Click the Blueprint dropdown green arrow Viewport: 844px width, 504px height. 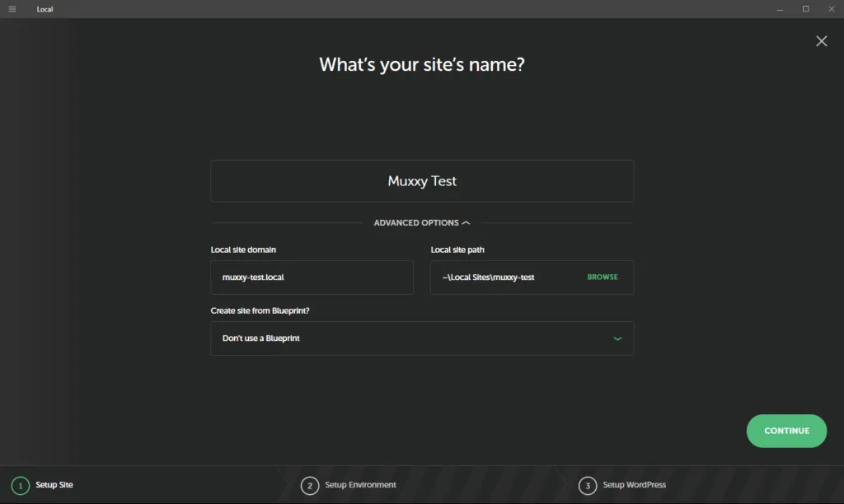617,338
